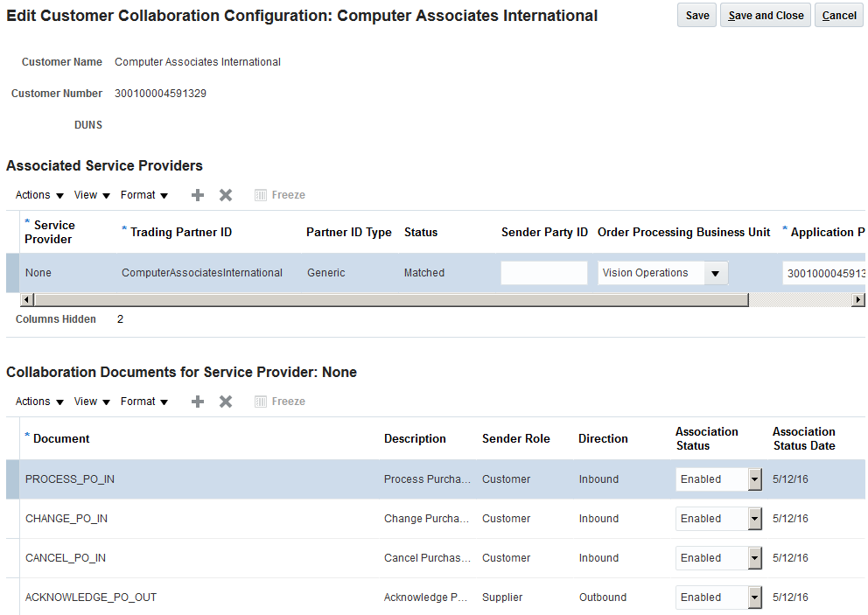
Task: Cancel the configuration edit
Action: tap(839, 16)
